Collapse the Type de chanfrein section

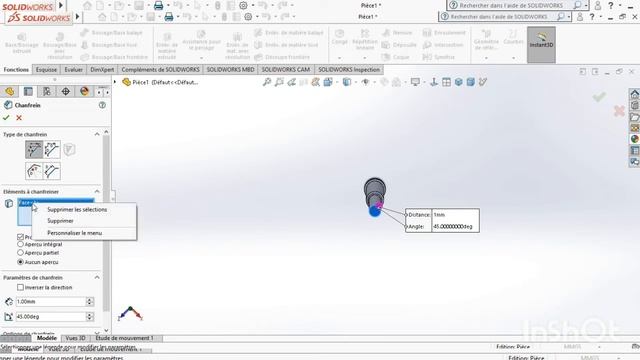tap(97, 134)
